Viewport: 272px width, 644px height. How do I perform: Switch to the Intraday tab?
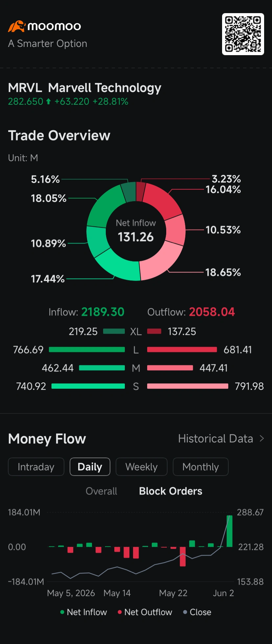coord(36,467)
